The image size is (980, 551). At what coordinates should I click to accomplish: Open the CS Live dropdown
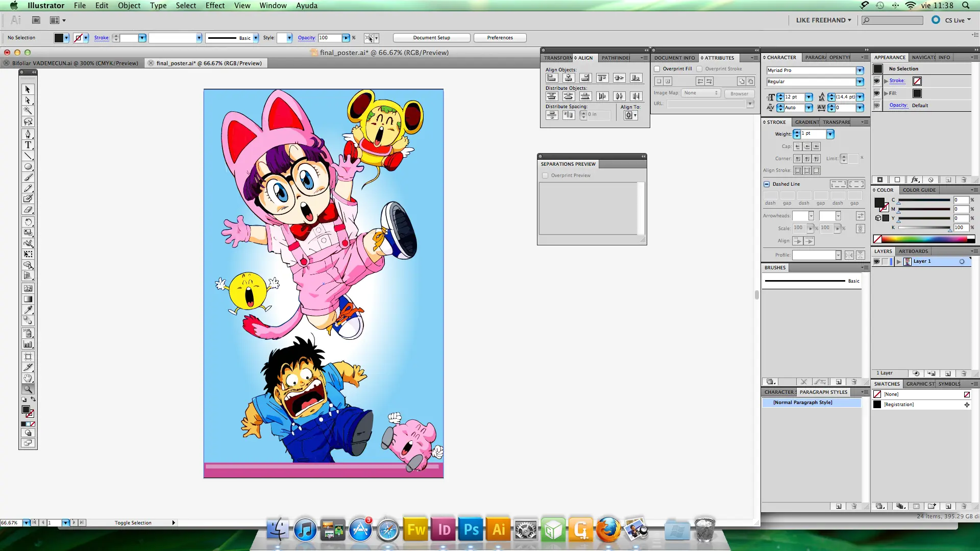pyautogui.click(x=958, y=20)
